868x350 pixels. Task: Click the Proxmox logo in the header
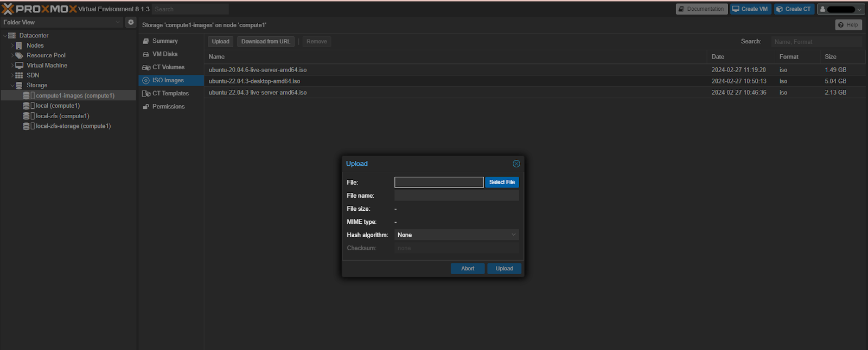click(39, 9)
